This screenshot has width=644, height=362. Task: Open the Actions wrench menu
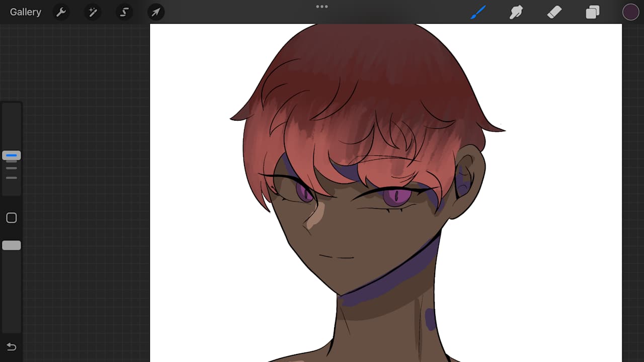pos(61,12)
